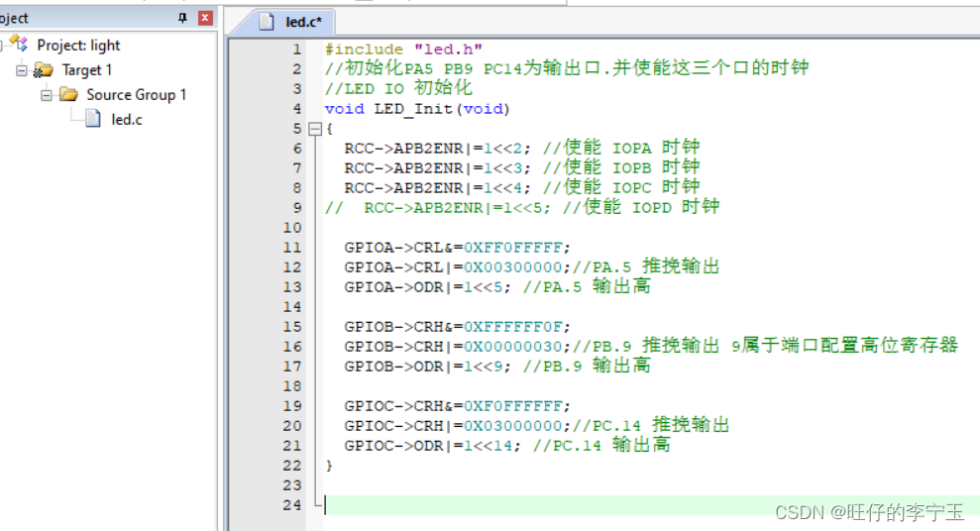Close the Project panel with the red X
The image size is (980, 531).
click(205, 18)
